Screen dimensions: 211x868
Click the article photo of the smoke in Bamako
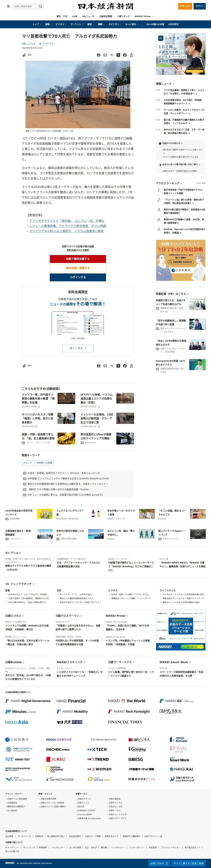click(78, 94)
